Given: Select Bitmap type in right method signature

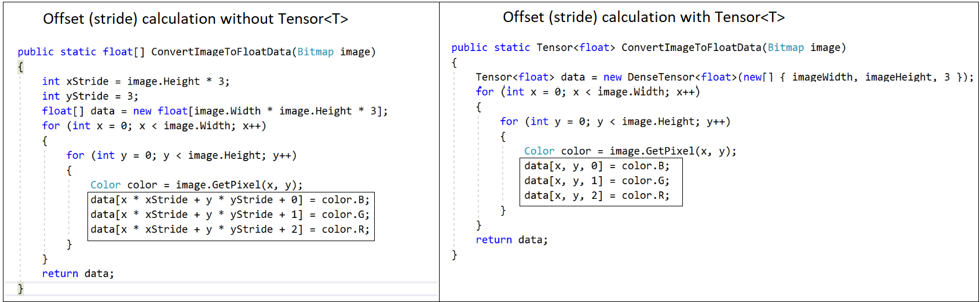Looking at the screenshot, I should click(786, 48).
